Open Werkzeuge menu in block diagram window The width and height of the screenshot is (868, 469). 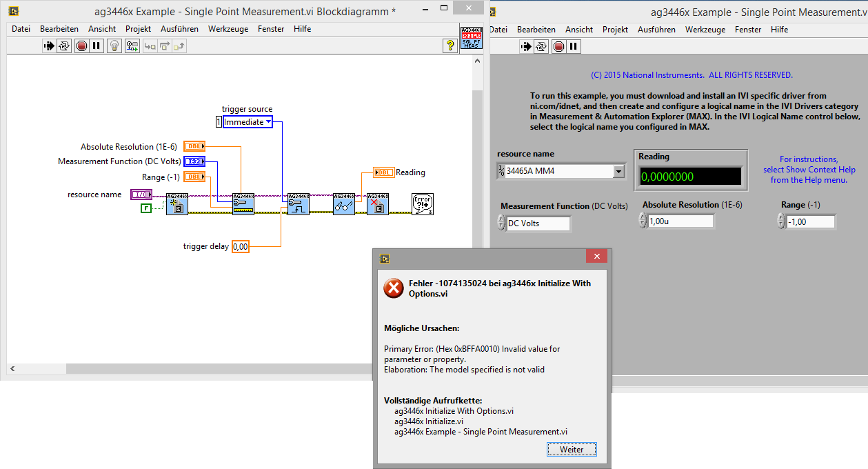pyautogui.click(x=228, y=29)
